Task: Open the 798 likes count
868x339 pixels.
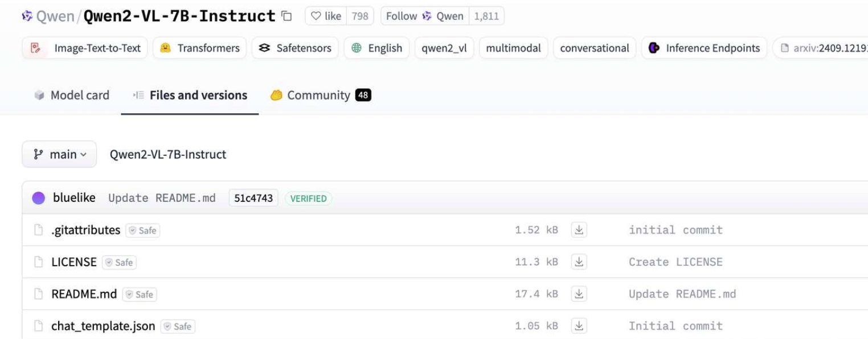Action: pos(360,16)
